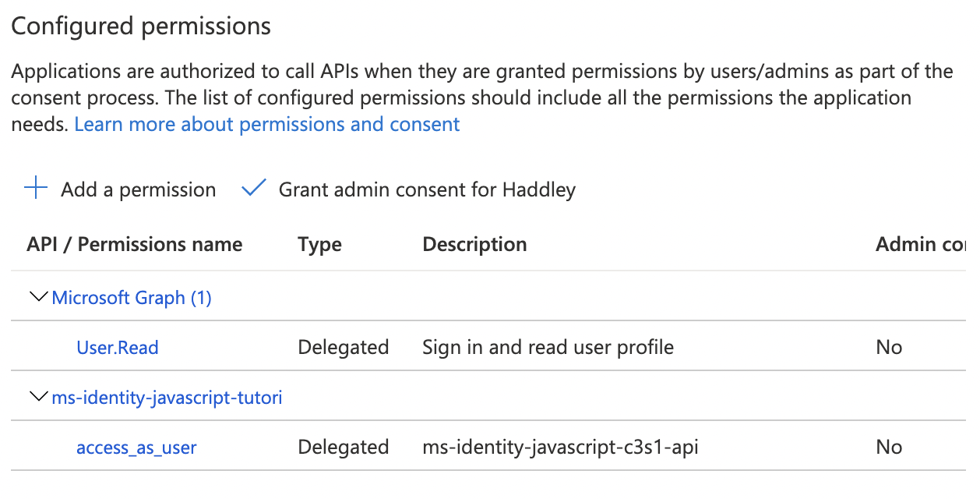This screenshot has height=499, width=980.
Task: Click the checkmark icon for granting admin consent
Action: click(x=254, y=189)
